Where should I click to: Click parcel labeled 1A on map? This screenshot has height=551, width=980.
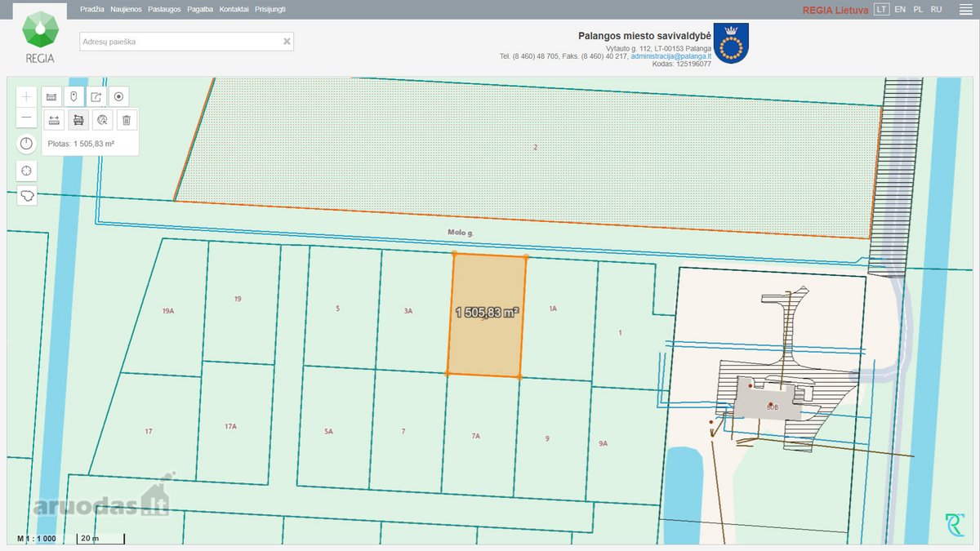(553, 309)
